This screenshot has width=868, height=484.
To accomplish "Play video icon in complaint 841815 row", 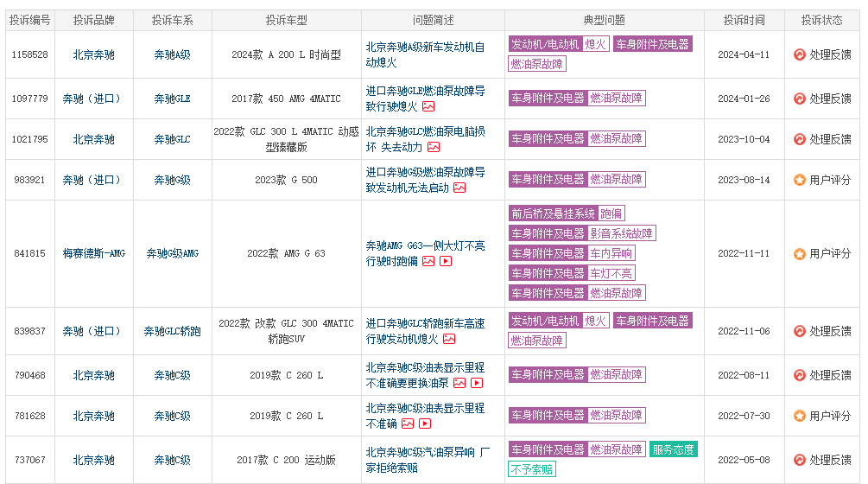I will pyautogui.click(x=446, y=261).
